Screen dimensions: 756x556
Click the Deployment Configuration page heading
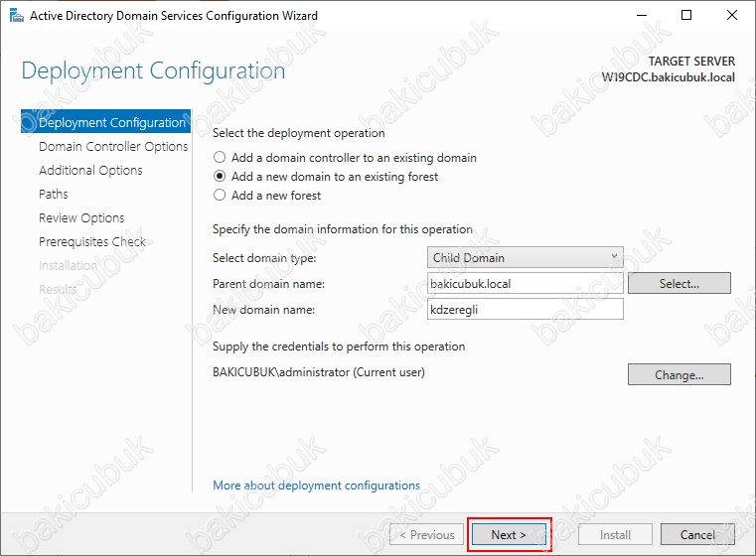point(153,70)
